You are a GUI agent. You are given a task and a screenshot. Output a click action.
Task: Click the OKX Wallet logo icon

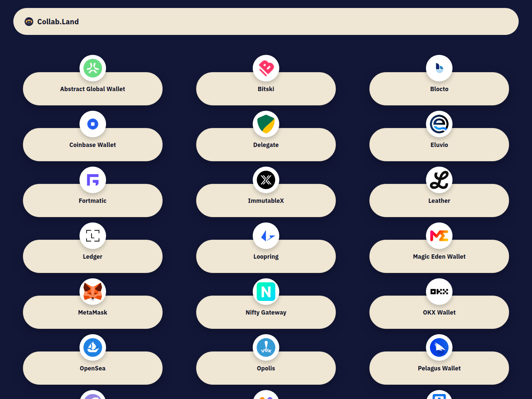[439, 292]
